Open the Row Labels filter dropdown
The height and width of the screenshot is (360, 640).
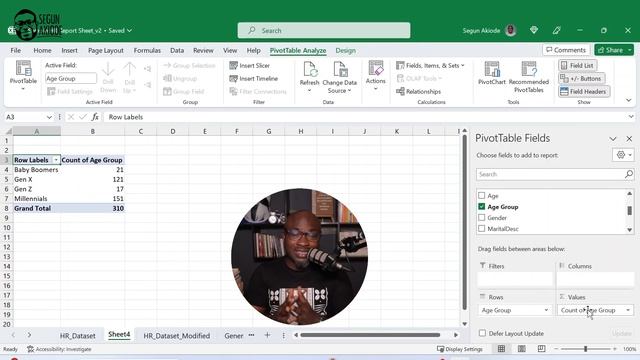point(56,160)
